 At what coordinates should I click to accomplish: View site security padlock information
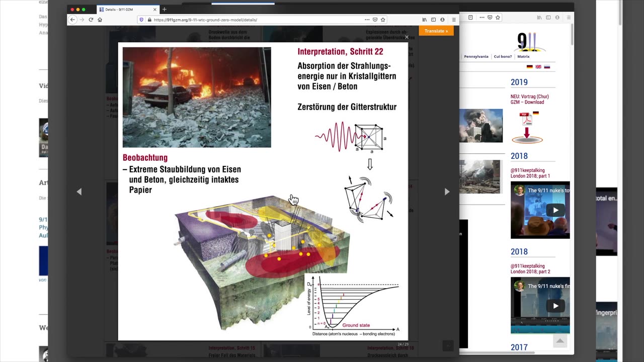point(149,20)
